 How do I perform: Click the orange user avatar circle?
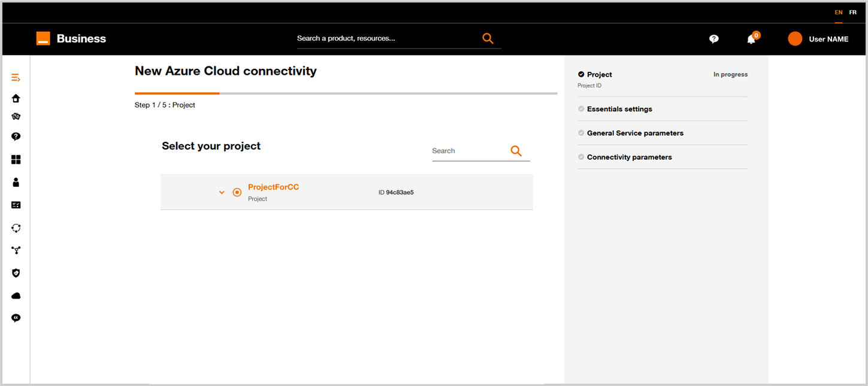[795, 39]
